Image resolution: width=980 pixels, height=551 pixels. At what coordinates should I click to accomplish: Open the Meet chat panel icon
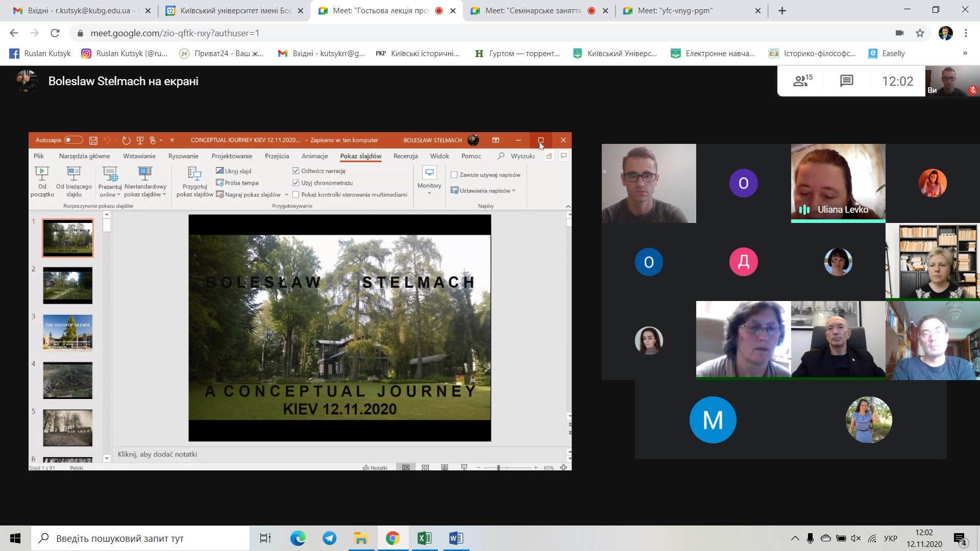coord(846,81)
